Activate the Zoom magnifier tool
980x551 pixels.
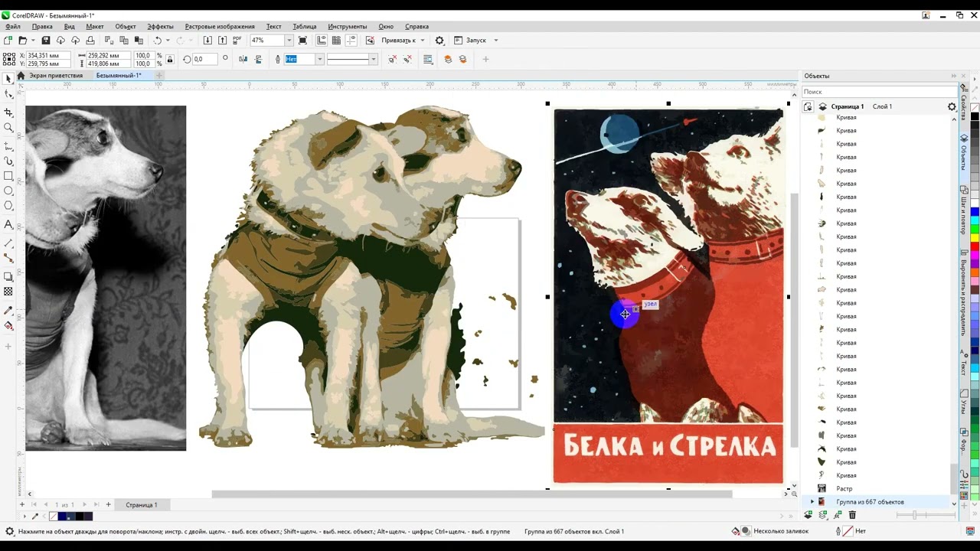click(8, 128)
